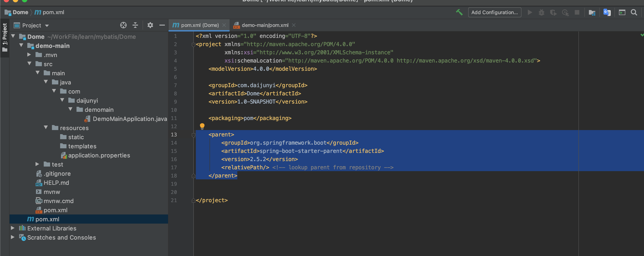
Task: Click line number 13 in gutter
Action: click(174, 135)
